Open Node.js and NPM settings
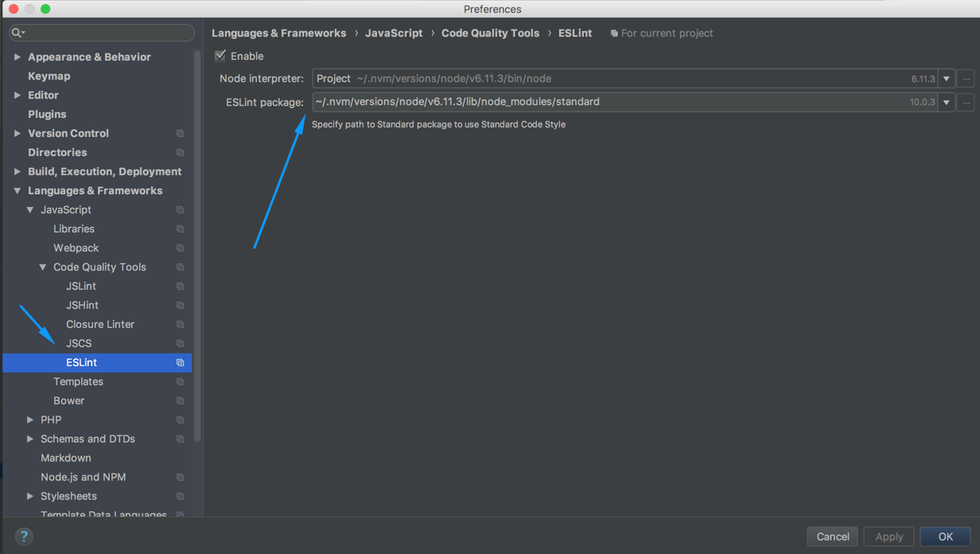Screen dimensions: 980x554 (x=83, y=478)
